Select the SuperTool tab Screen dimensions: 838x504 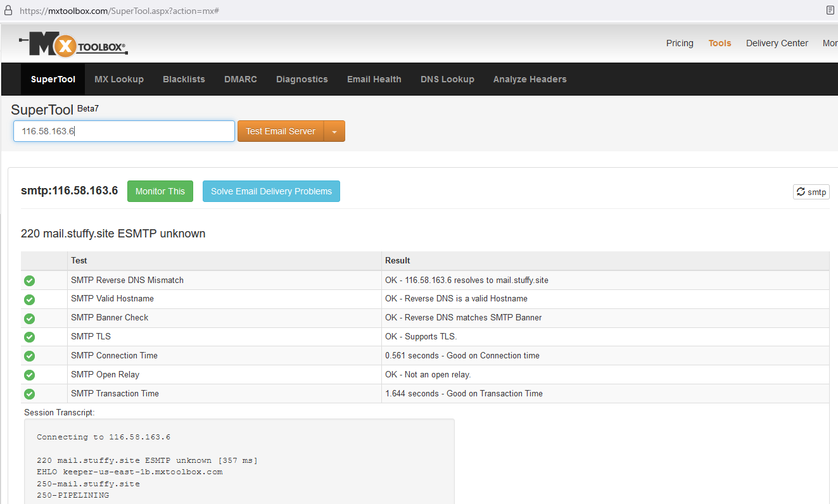(x=53, y=79)
